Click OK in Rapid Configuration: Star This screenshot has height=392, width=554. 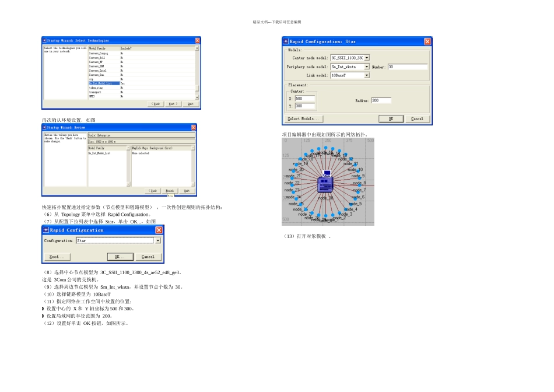pyautogui.click(x=391, y=119)
